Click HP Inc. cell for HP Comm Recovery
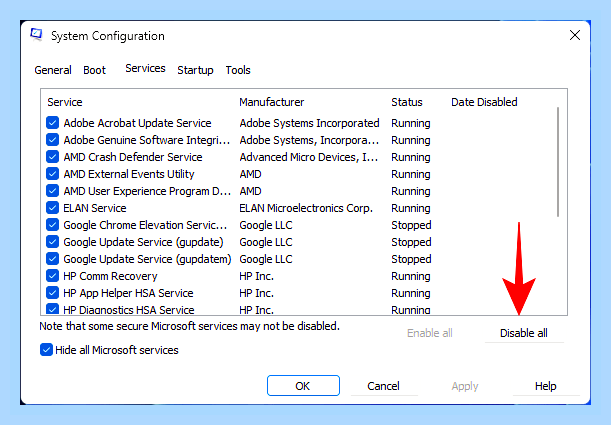 point(256,276)
